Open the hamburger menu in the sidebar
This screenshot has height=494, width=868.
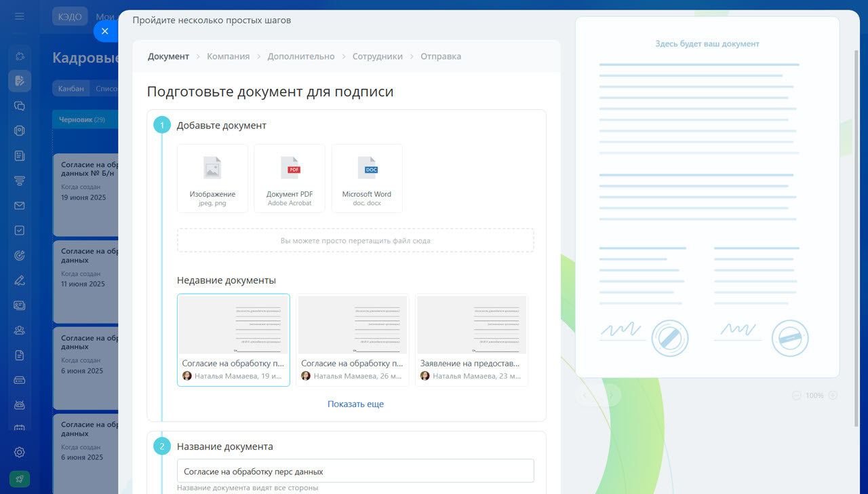point(19,16)
